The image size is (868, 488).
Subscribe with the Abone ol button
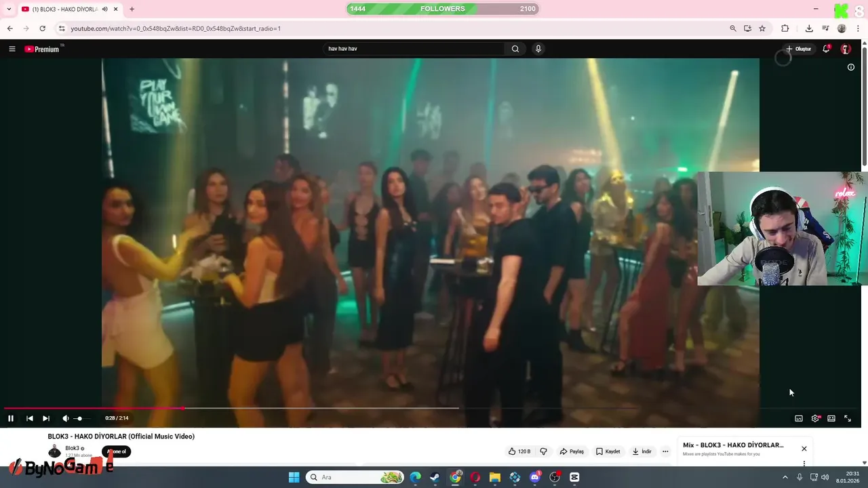coord(116,451)
